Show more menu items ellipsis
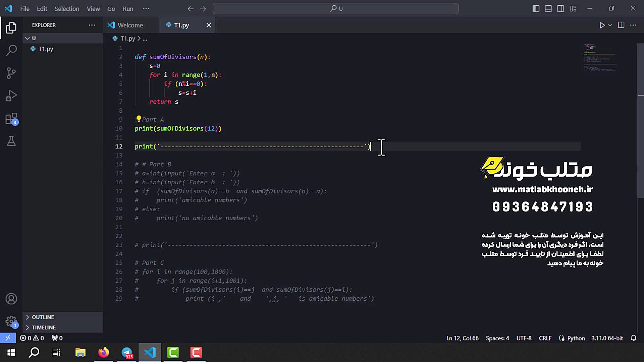Screen dimensions: 644x362 point(146,9)
